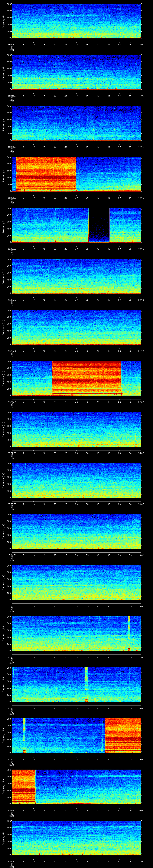Screen dimensions: 153x868
Task: Click Frequency (Hz) axis label of 23:14:00 panel
Action: click(x=3, y=21)
